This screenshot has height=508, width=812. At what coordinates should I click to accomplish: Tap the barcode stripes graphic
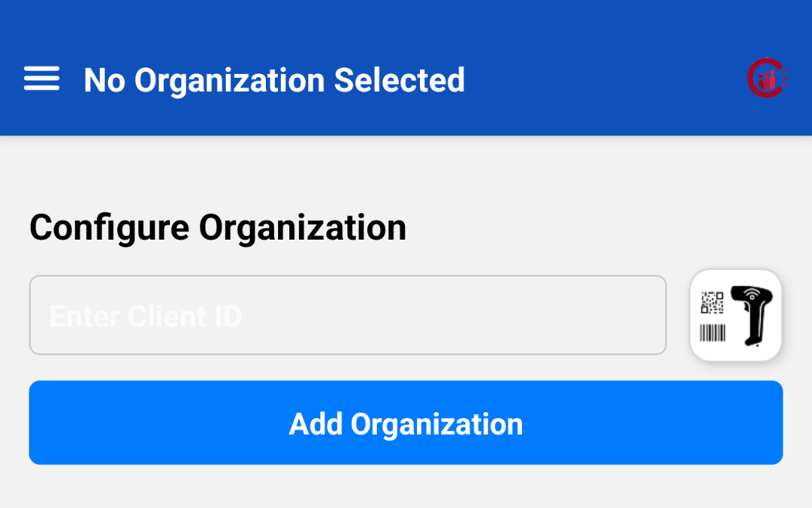click(712, 333)
